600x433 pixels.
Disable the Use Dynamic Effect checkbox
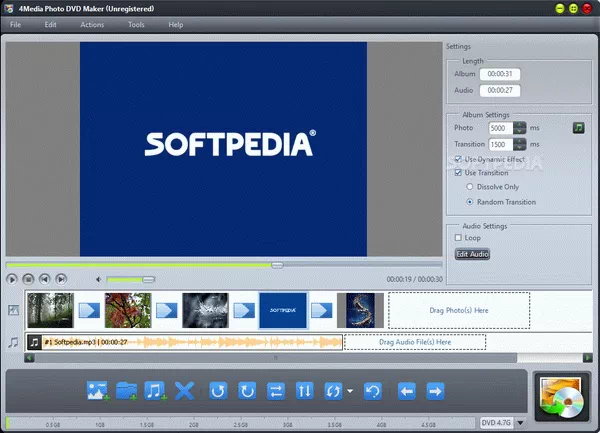(459, 159)
